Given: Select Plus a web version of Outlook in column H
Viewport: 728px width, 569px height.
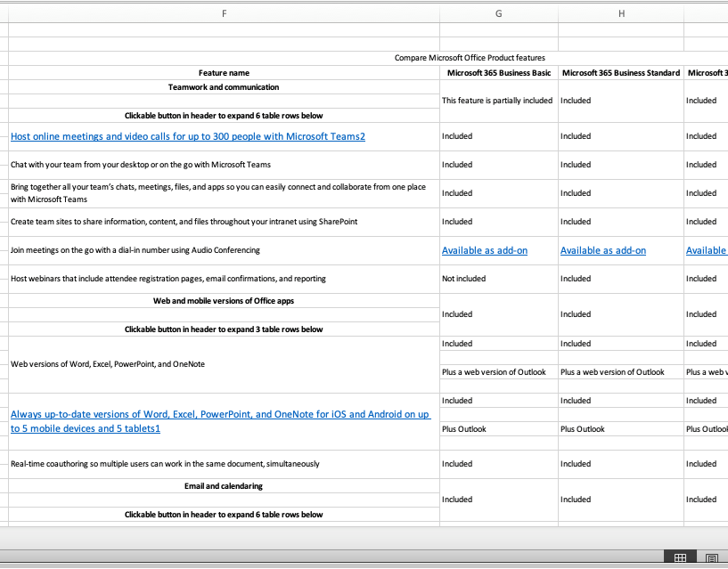Looking at the screenshot, I should 621,372.
